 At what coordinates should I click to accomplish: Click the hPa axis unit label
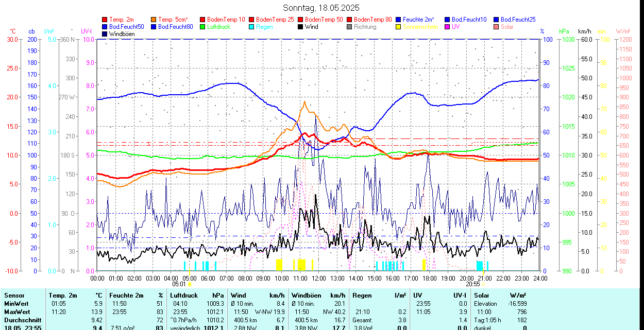(564, 31)
